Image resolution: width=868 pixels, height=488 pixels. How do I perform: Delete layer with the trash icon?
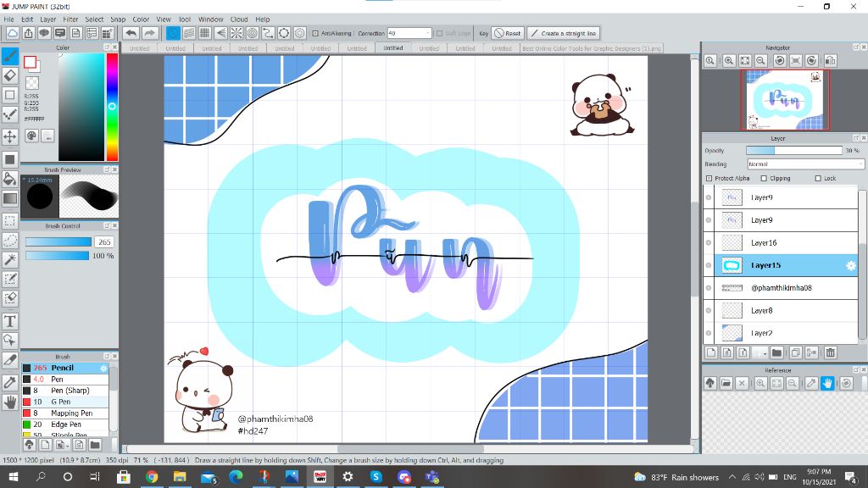(830, 352)
